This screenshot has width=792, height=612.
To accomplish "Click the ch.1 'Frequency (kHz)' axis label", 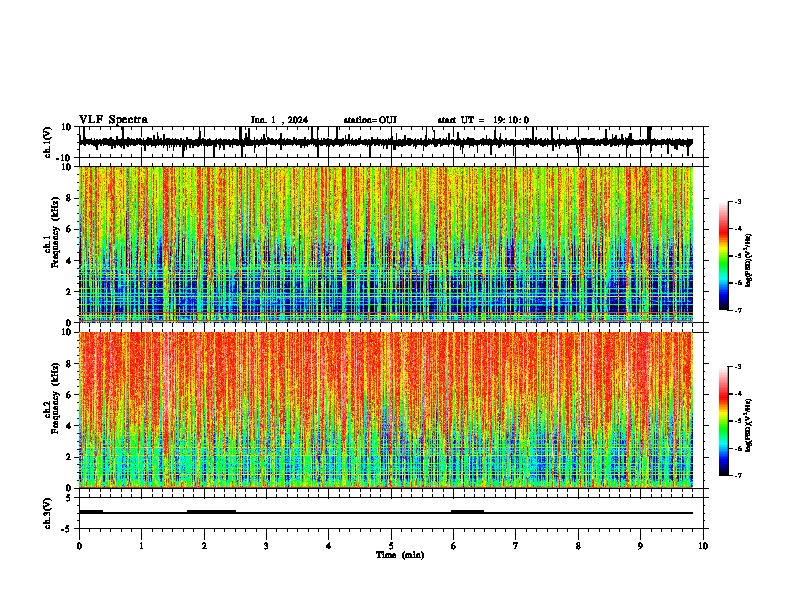I will point(55,233).
